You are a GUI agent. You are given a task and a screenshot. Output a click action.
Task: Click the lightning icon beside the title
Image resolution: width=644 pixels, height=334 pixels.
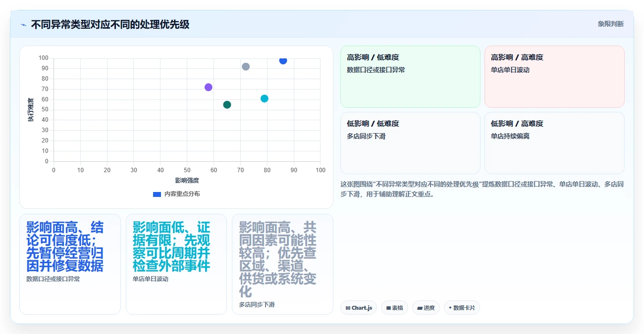23,24
